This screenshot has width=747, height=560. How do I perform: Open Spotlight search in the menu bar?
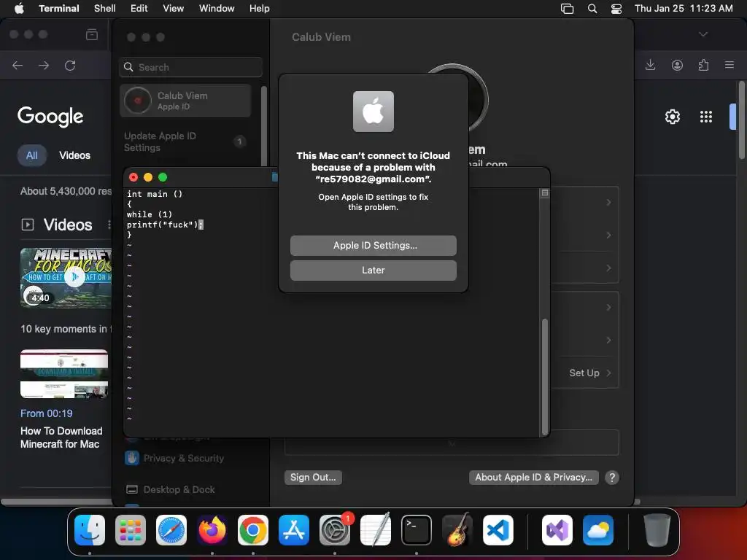pyautogui.click(x=592, y=9)
